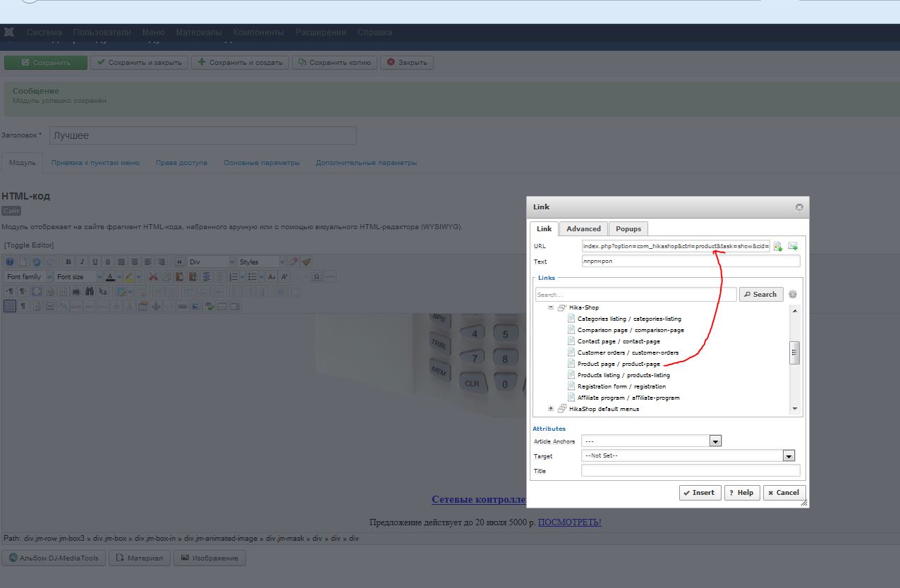
Task: Click the editor Help question-mark icon
Action: click(x=10, y=262)
